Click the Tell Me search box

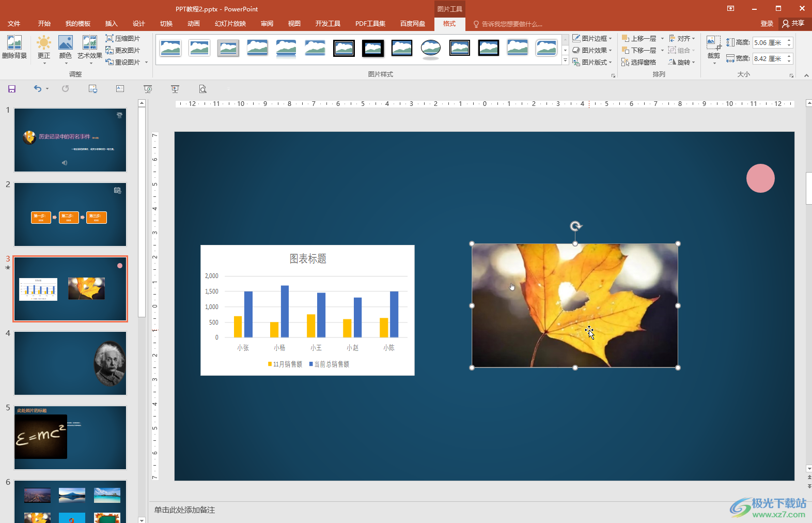508,24
